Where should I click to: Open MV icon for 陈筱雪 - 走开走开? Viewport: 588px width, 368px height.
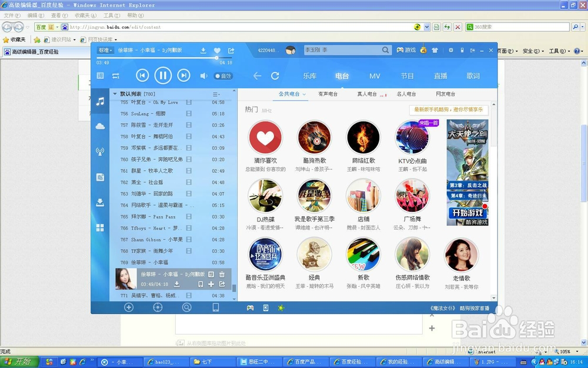189,125
